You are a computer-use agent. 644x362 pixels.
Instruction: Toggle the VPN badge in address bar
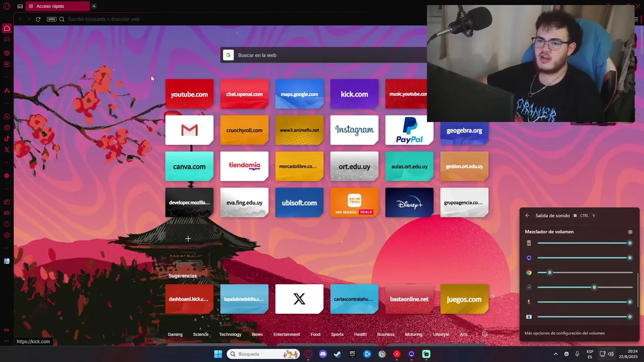[51, 19]
